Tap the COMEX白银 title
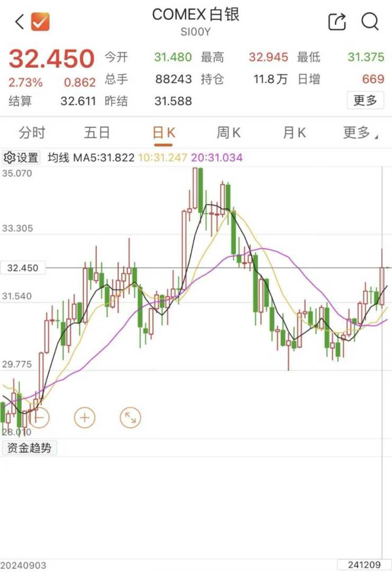This screenshot has width=392, height=572. [196, 15]
